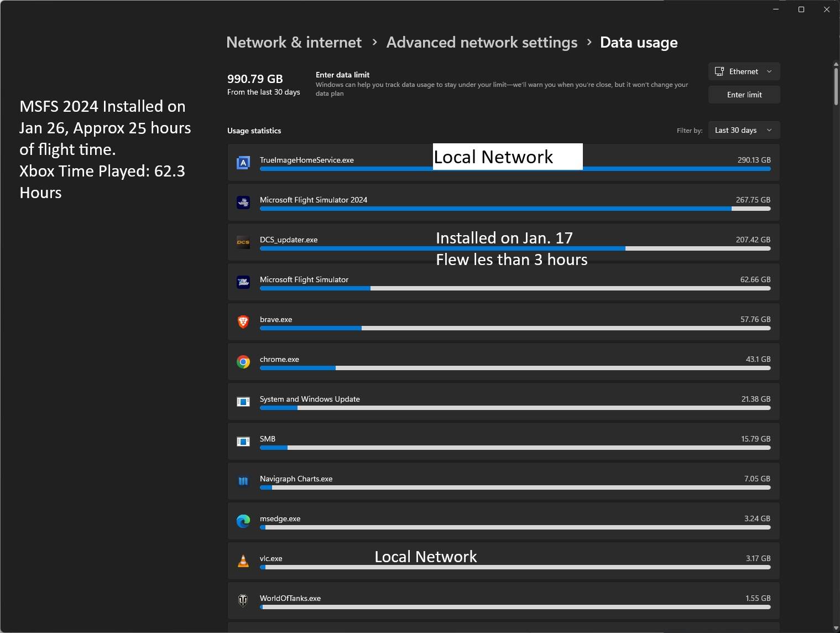
Task: Click the scroll down arrow
Action: tap(836, 628)
